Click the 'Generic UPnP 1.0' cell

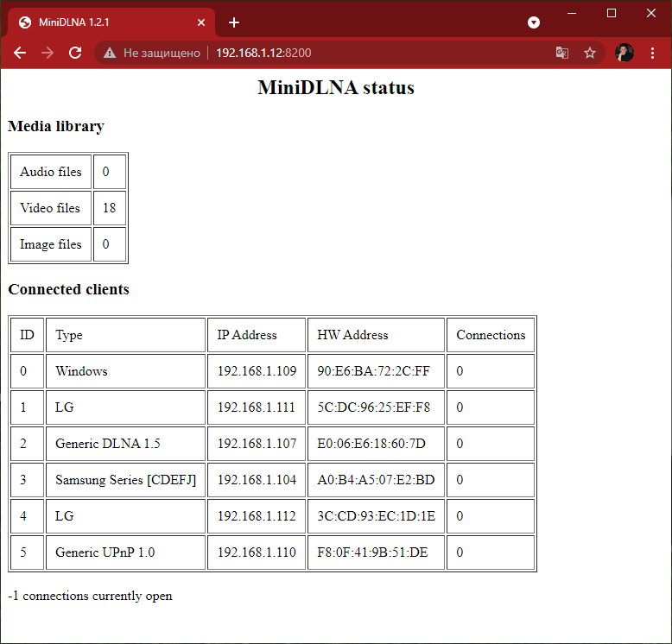[125, 552]
